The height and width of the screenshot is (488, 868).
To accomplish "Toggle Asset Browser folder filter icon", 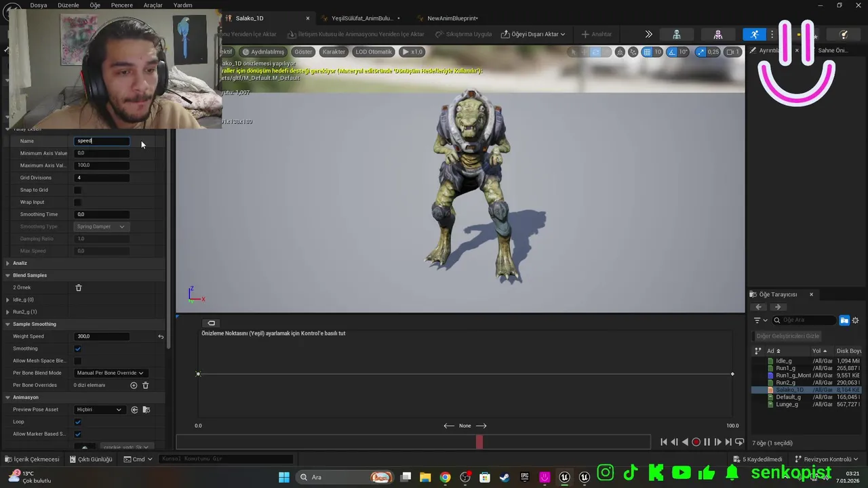I will [x=844, y=320].
